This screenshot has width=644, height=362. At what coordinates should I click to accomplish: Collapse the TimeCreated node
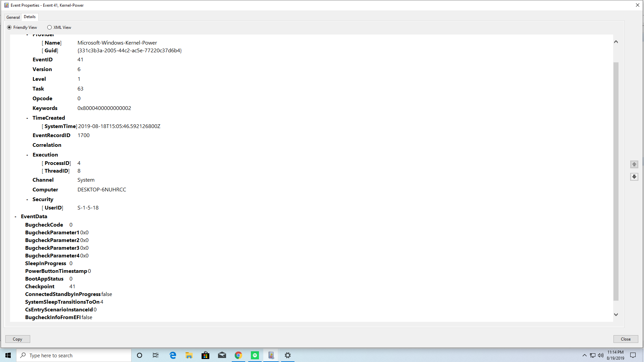coord(27,118)
